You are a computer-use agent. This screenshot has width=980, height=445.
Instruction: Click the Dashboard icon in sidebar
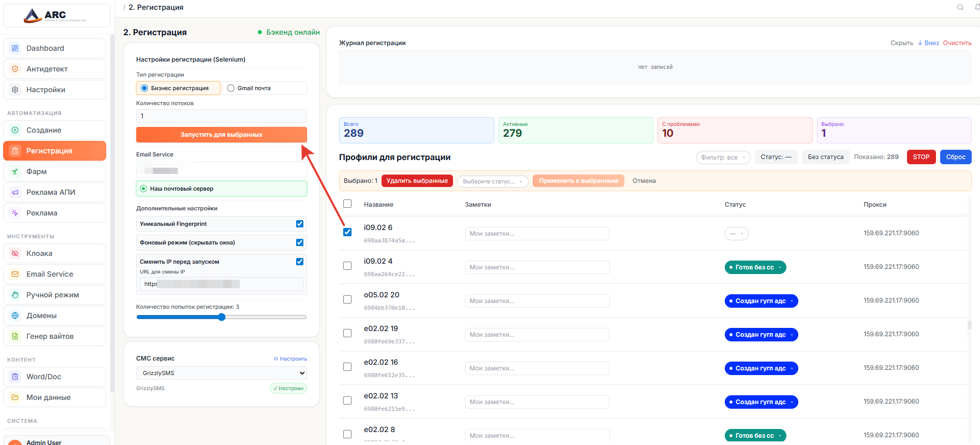point(15,48)
